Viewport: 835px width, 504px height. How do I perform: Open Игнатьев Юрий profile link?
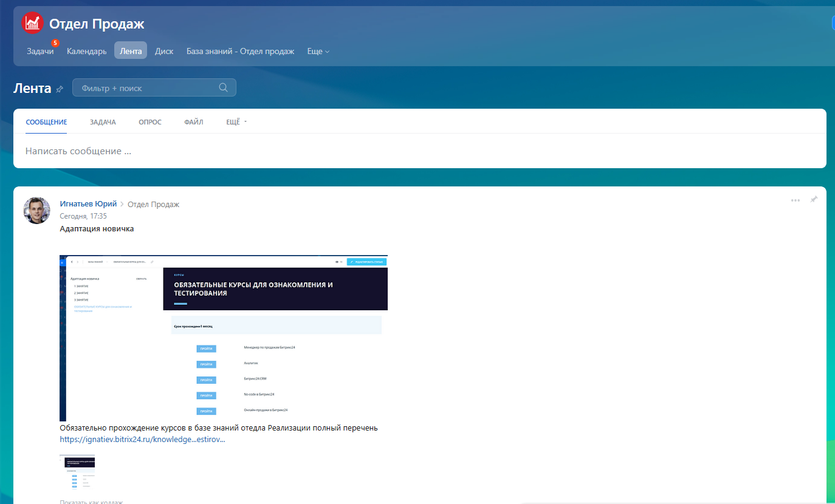(x=88, y=204)
